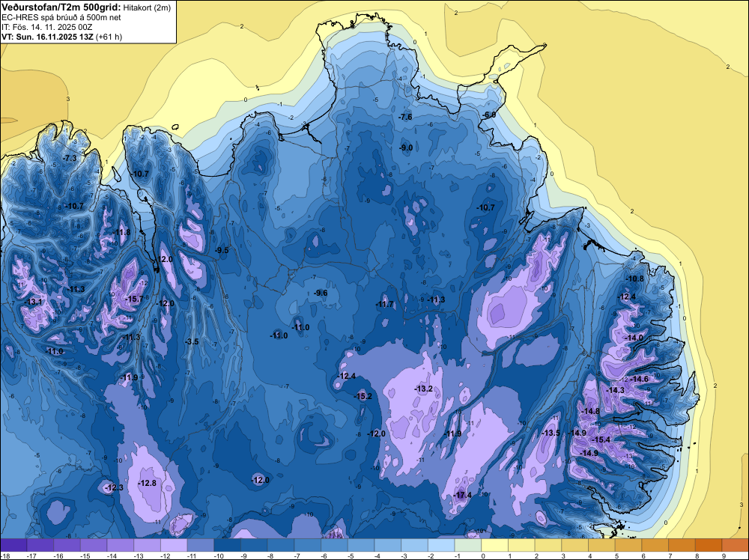
Task: Click the -7.3 temperature label
Action: coord(70,158)
